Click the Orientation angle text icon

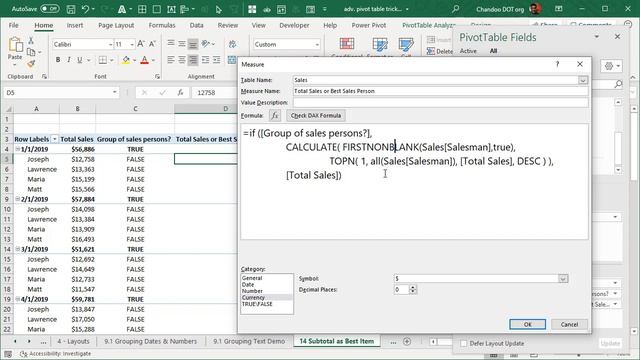pyautogui.click(x=205, y=44)
